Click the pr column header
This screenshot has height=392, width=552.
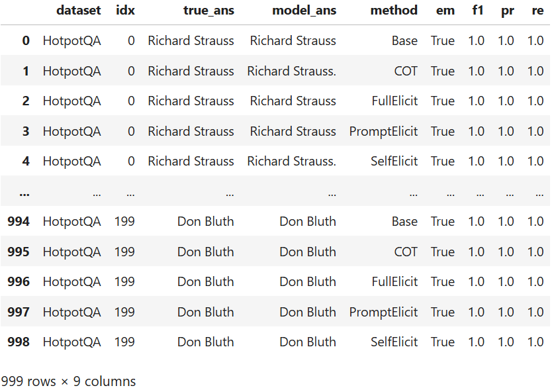point(507,10)
